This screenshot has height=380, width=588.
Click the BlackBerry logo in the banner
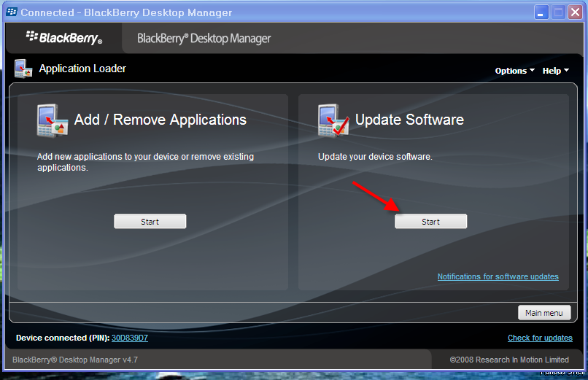click(64, 38)
